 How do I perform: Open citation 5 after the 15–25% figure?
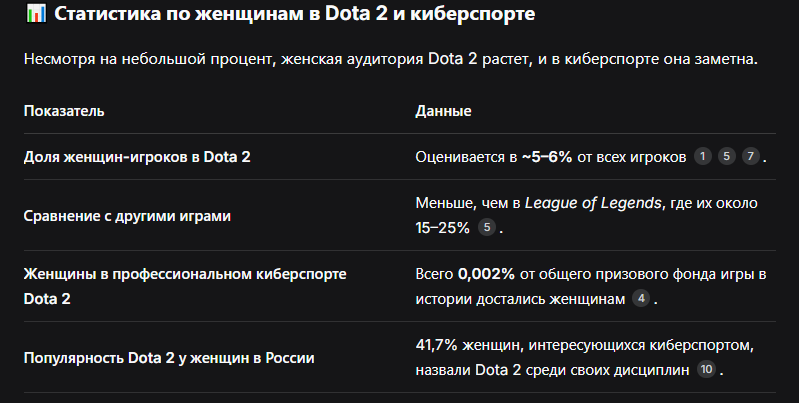(487, 227)
